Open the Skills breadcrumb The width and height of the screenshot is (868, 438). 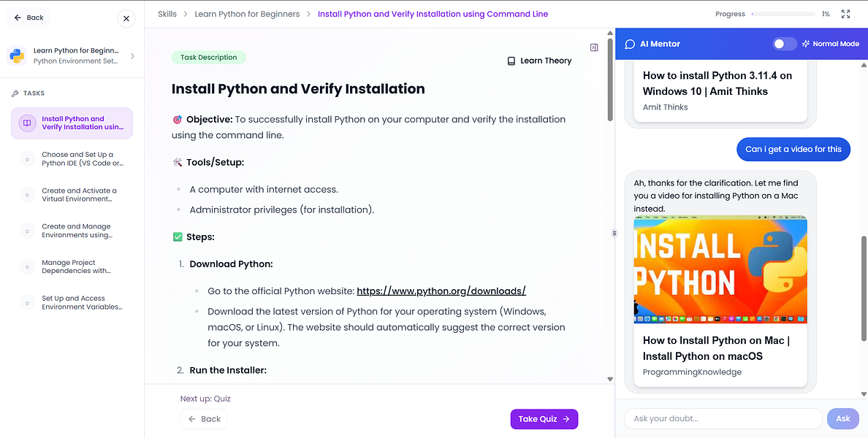[x=166, y=13]
